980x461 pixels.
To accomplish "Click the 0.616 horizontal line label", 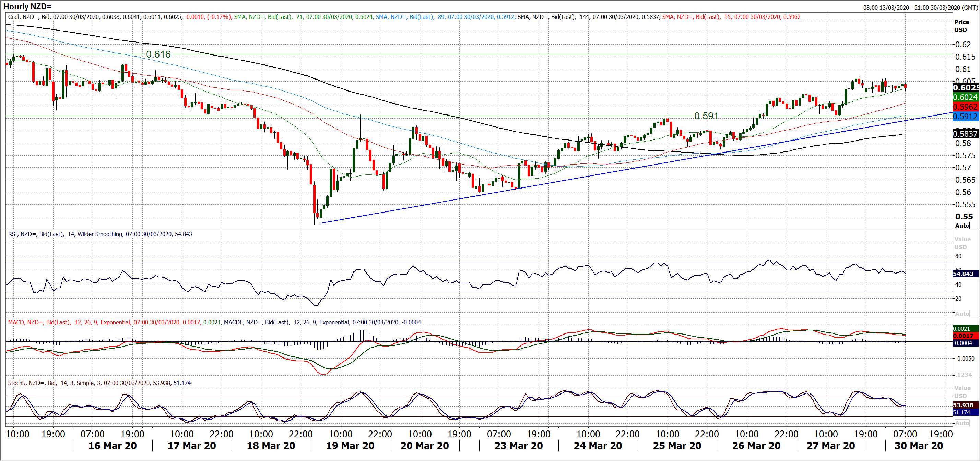I will coord(158,54).
